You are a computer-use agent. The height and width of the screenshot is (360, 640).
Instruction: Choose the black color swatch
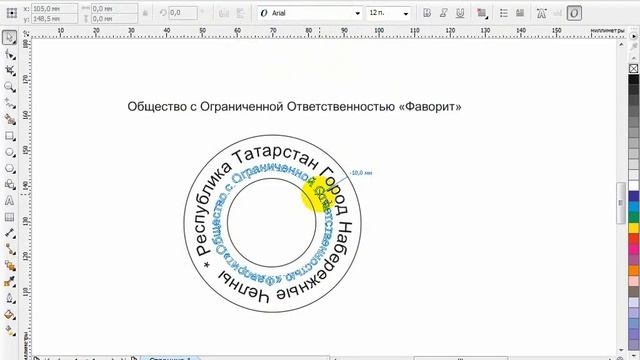point(633,79)
